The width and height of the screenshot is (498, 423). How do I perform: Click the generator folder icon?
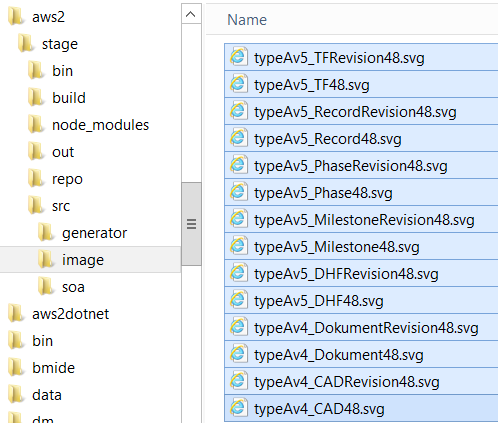(x=46, y=233)
